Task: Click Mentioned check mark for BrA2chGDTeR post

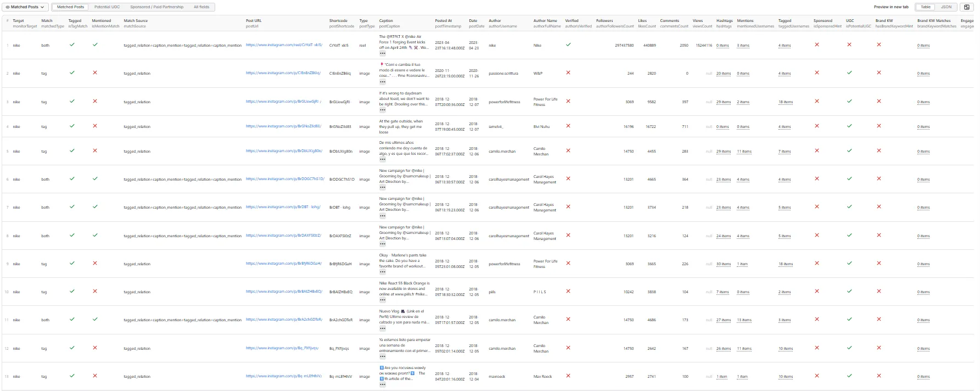Action: [95, 319]
